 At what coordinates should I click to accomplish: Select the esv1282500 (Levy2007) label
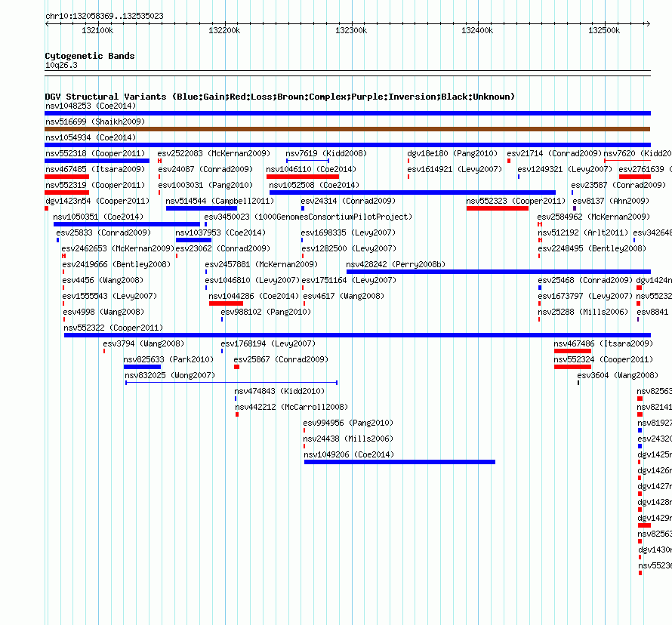(349, 248)
